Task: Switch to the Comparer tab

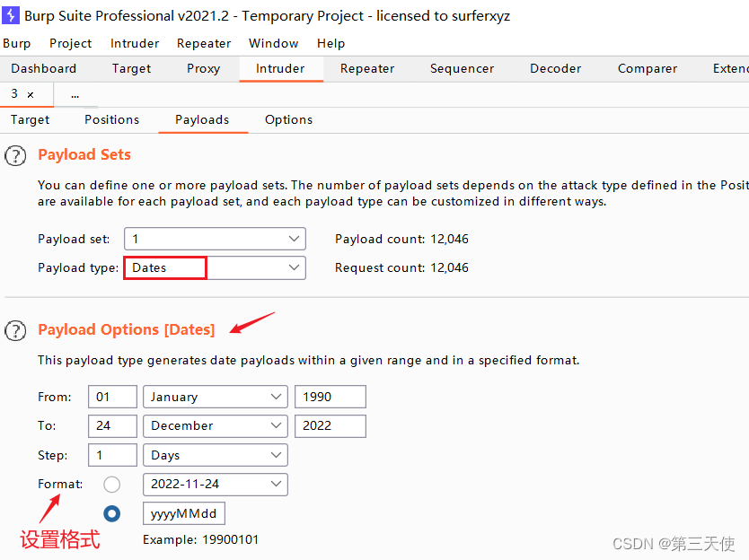Action: (x=648, y=69)
